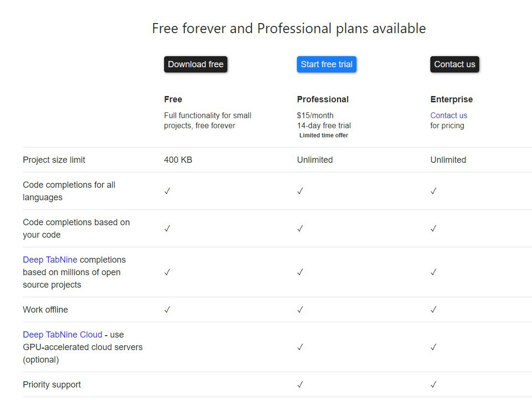This screenshot has height=400, width=532.
Task: Click the "Free forever and Professional plans" page heading
Action: (289, 28)
